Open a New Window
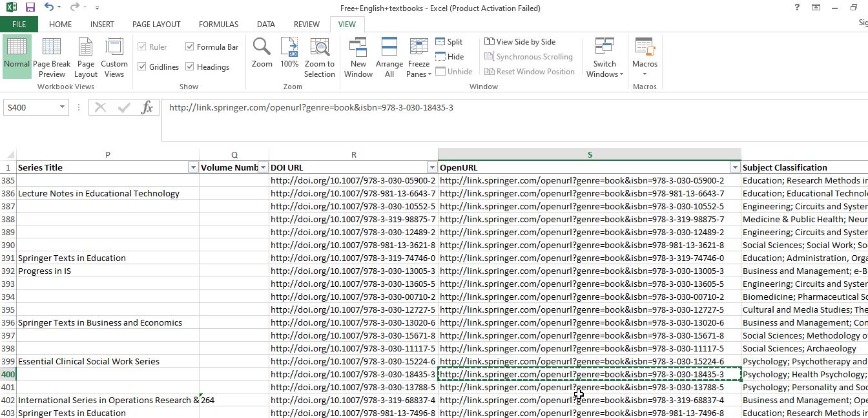868x418 pixels. (x=358, y=57)
